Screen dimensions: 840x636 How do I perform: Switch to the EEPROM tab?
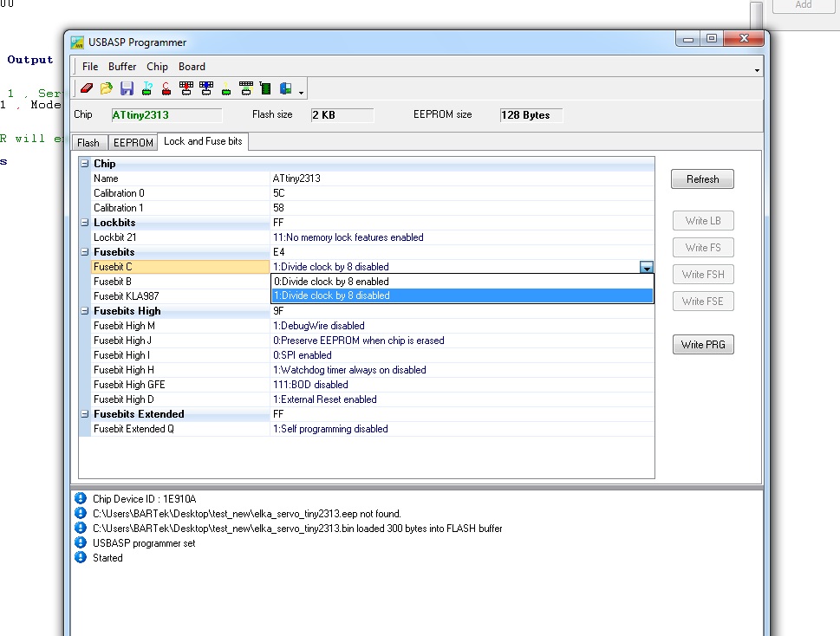click(x=133, y=142)
